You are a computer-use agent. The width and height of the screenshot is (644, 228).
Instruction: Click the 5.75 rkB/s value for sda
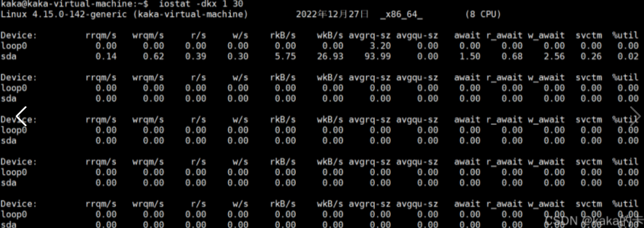[286, 56]
